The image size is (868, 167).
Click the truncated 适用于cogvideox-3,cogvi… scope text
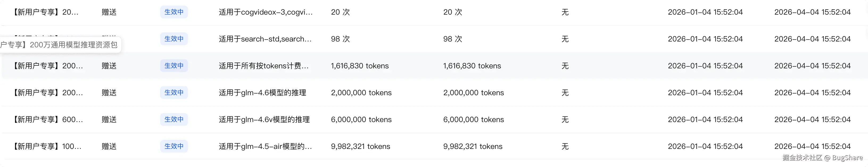tap(266, 12)
